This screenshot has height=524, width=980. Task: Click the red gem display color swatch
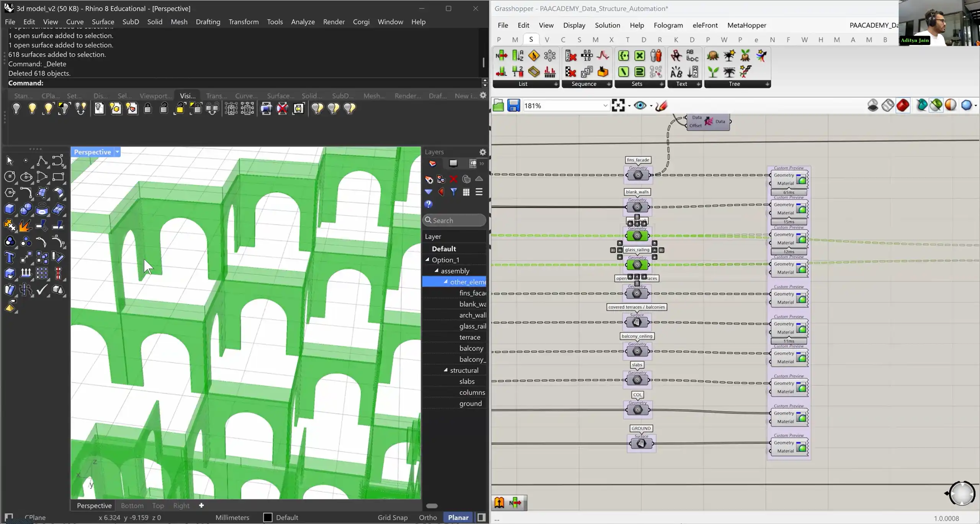[903, 105]
